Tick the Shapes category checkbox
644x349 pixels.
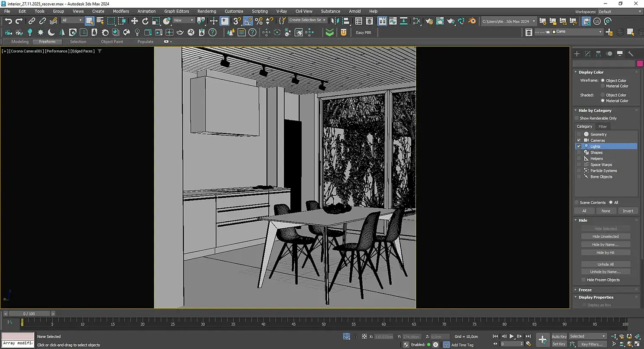point(579,152)
